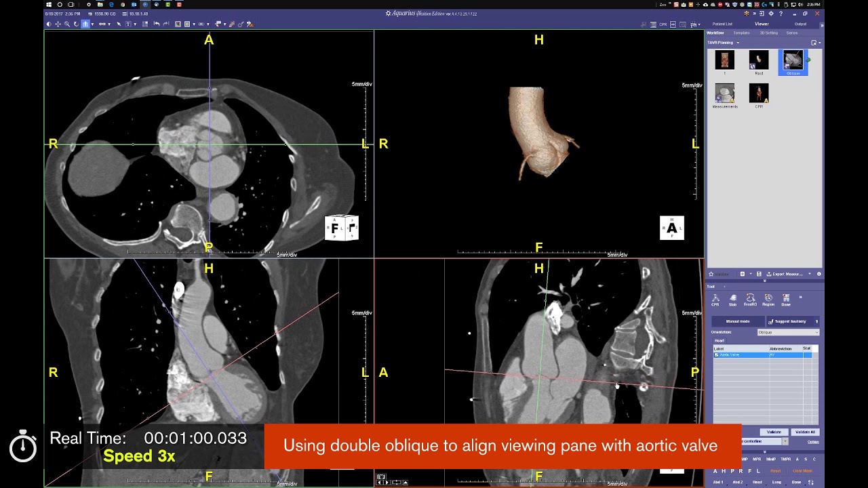The width and height of the screenshot is (868, 488).
Task: Open the 3D Setting tab
Action: pyautogui.click(x=769, y=33)
